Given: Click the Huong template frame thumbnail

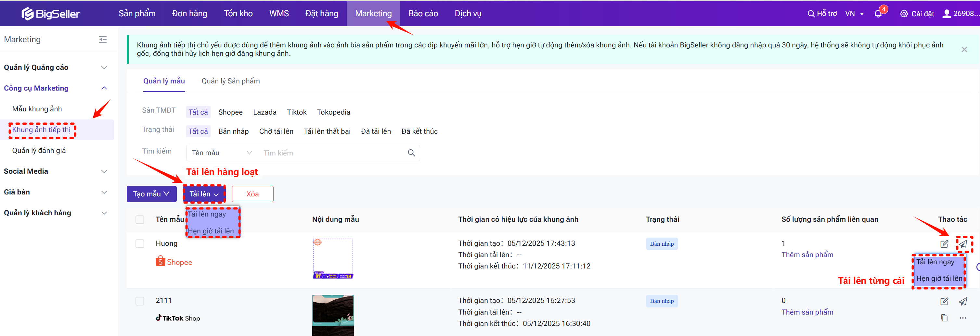Looking at the screenshot, I should coord(333,258).
